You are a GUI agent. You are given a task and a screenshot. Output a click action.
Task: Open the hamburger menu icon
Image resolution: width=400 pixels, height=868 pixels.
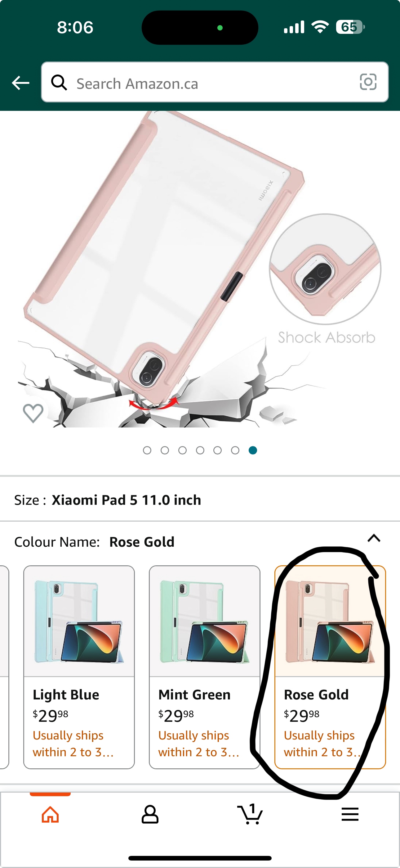click(x=350, y=814)
